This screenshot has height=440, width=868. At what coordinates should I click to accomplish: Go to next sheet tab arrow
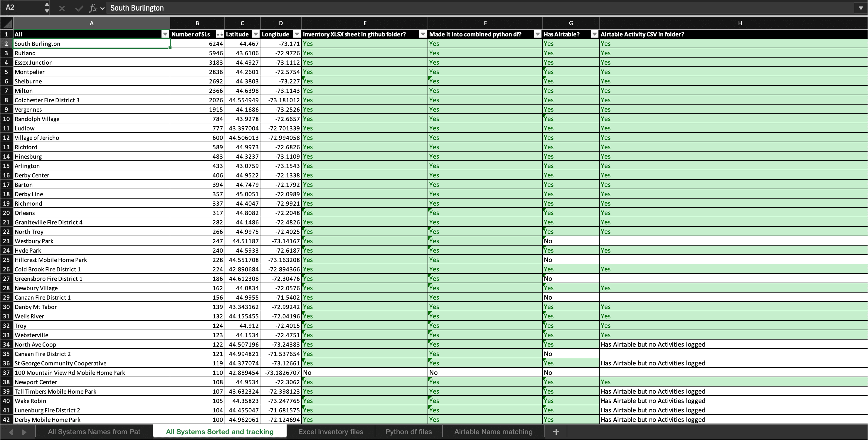[24, 432]
